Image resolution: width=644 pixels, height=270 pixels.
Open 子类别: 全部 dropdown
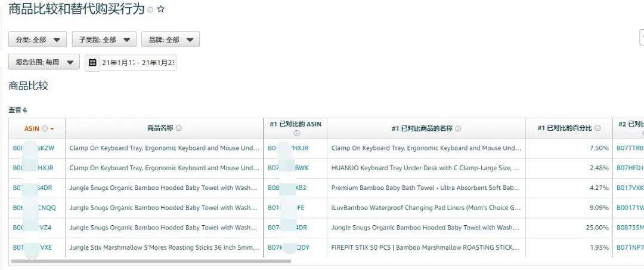[x=104, y=39]
